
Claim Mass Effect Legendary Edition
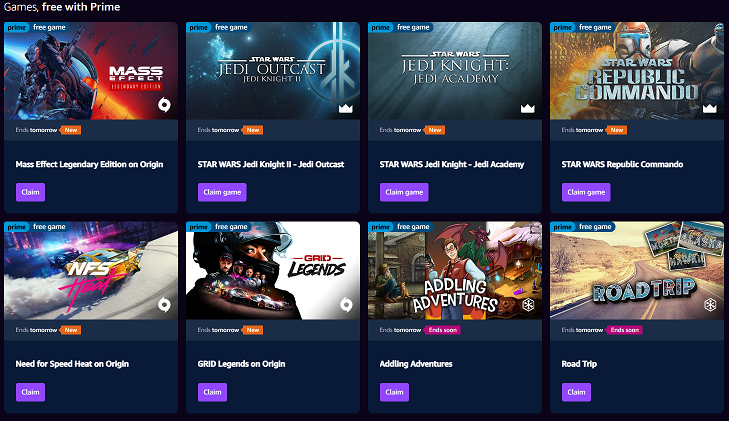30,192
